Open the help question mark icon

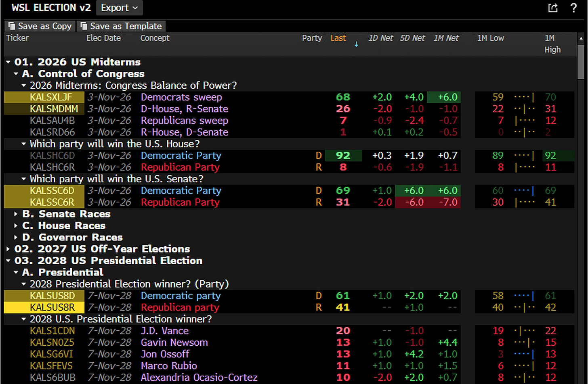(573, 8)
